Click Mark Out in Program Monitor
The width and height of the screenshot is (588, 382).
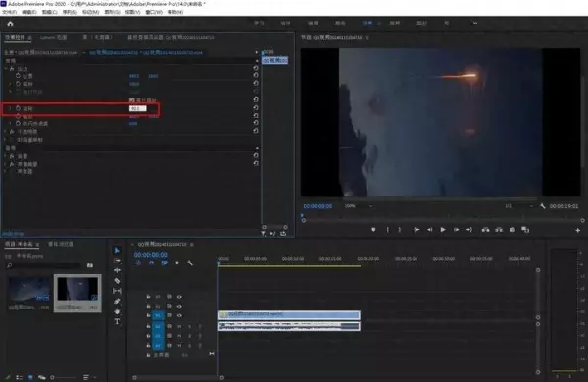point(400,230)
